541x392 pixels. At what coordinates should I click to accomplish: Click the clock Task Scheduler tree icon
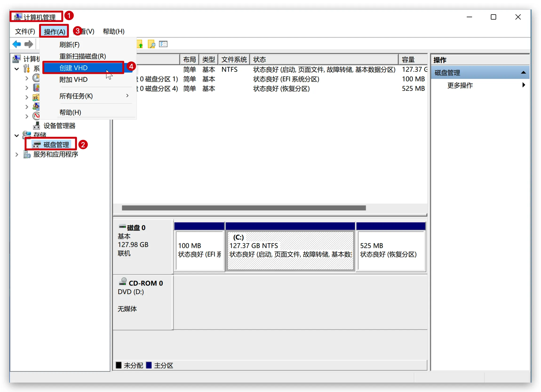pos(36,78)
